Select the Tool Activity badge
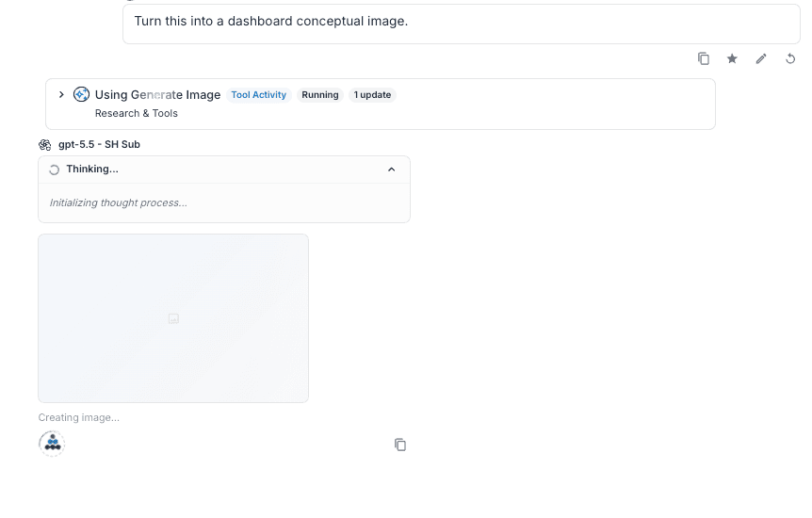The image size is (812, 518). [258, 95]
